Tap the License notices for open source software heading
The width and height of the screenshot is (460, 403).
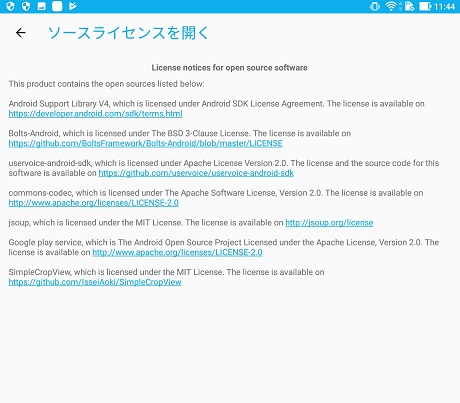coord(229,68)
